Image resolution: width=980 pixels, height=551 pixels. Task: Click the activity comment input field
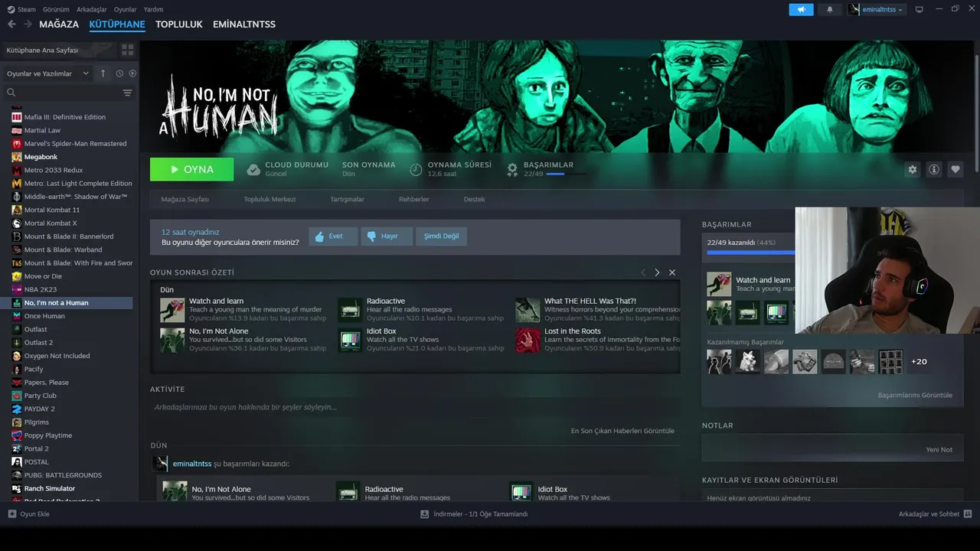pyautogui.click(x=415, y=407)
